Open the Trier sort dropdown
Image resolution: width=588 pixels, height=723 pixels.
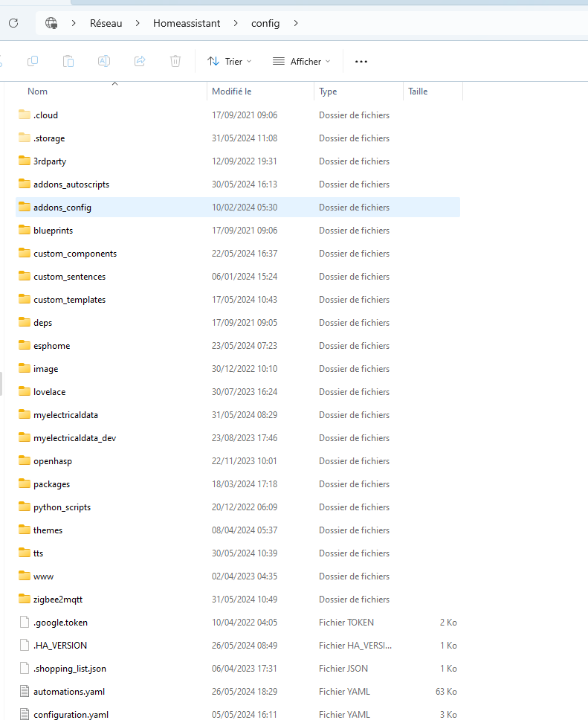pos(230,61)
